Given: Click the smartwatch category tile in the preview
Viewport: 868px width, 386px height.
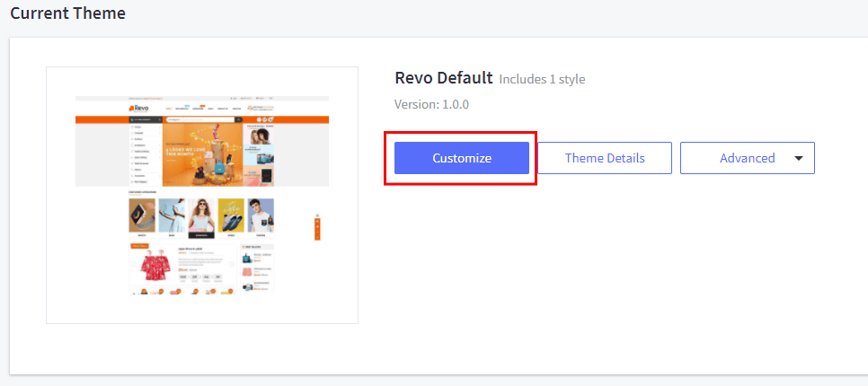Looking at the screenshot, I should [x=143, y=216].
